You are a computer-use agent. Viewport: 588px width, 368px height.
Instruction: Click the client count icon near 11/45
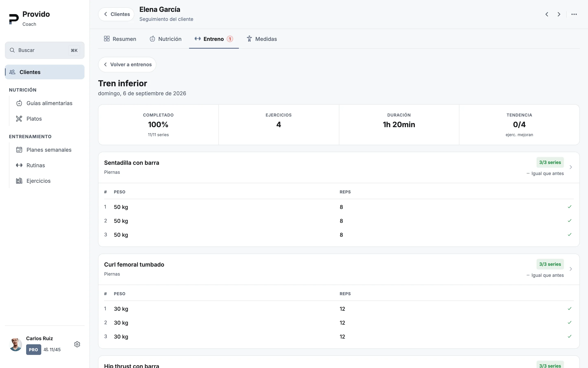[x=46, y=350]
